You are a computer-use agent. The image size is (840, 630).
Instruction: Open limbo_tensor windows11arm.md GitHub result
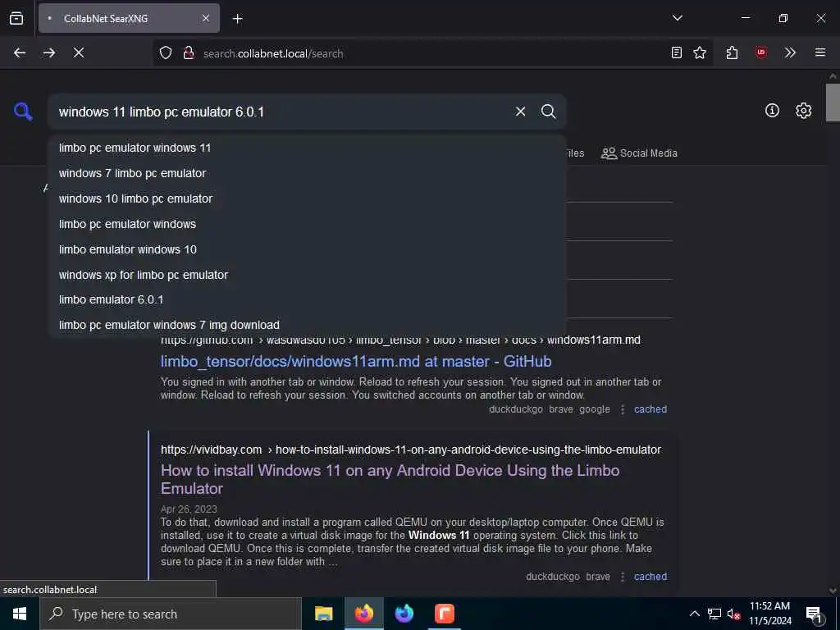point(356,362)
